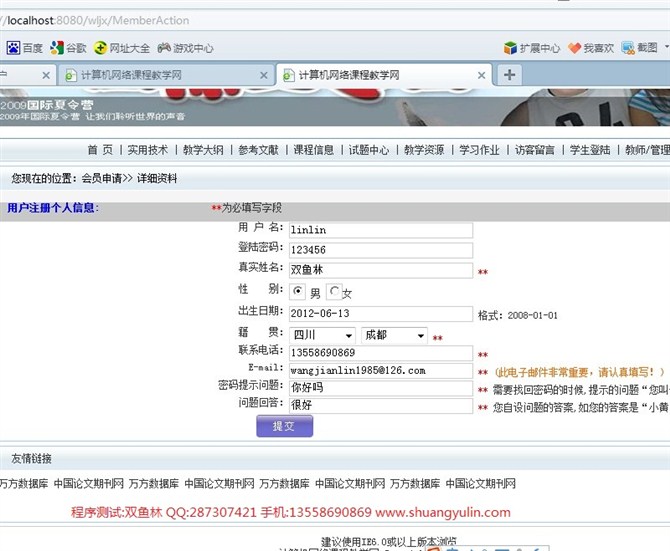
Task: Click the E-mail input field
Action: [x=380, y=371]
